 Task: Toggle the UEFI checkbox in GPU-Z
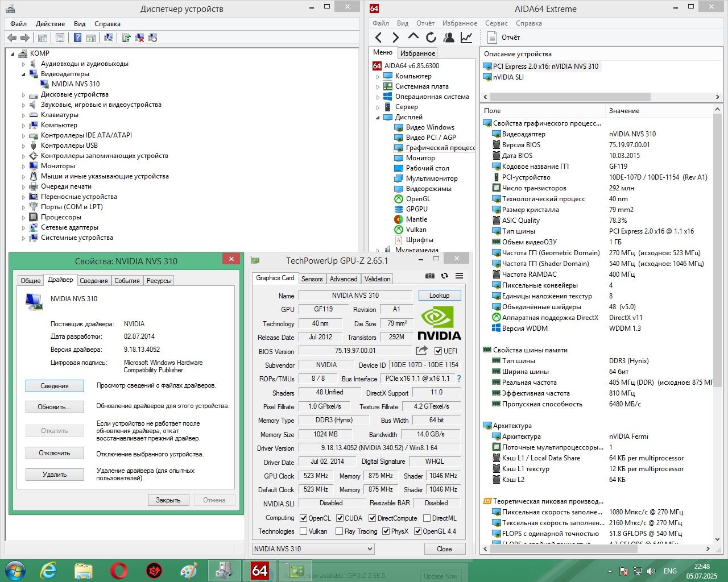[x=438, y=351]
